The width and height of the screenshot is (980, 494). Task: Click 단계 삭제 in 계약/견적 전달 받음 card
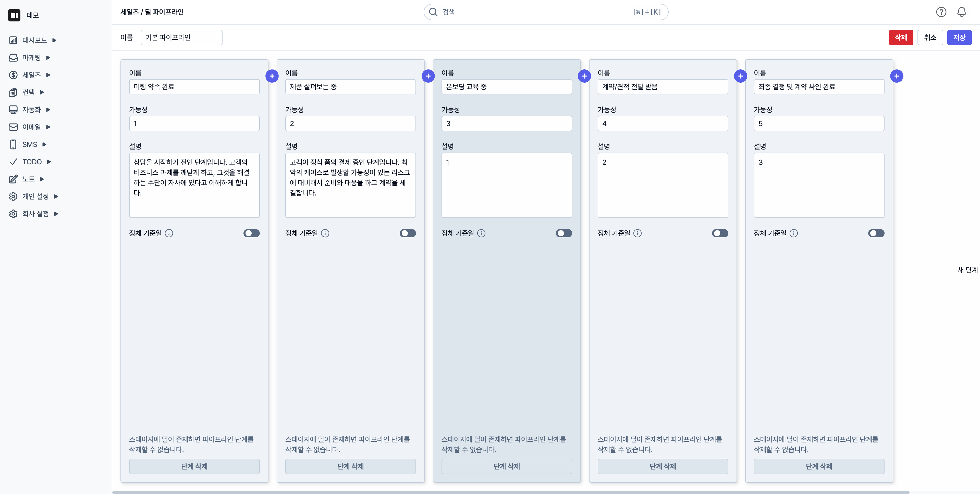click(x=663, y=466)
